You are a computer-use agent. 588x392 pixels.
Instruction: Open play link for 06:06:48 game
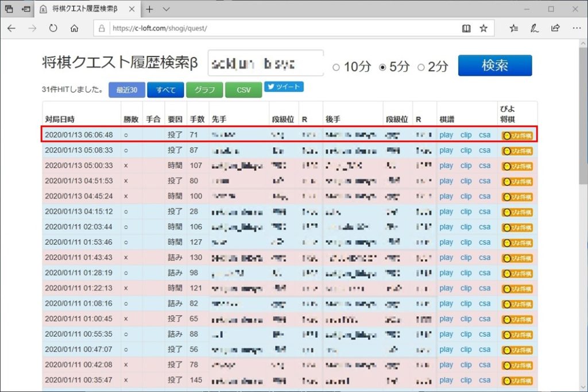pos(446,135)
